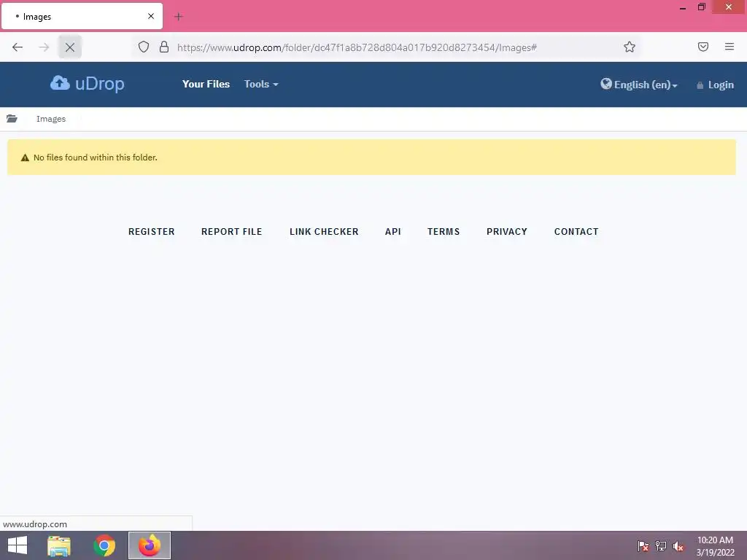Screen dimensions: 747x560
Task: Launch Google Chrome from the taskbar
Action: pyautogui.click(x=104, y=545)
